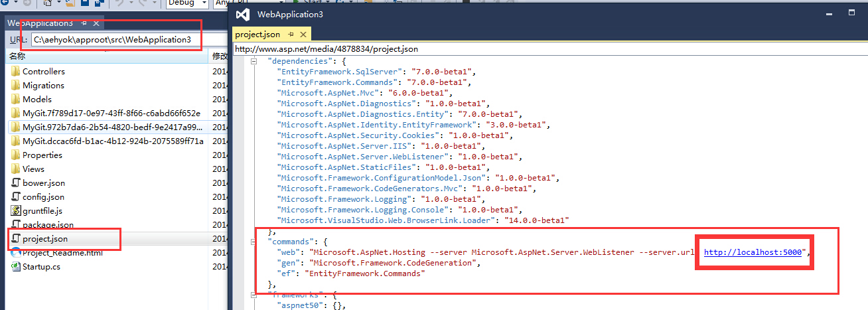Click the "aspnet50": {} frameworks line
This screenshot has height=310, width=868.
point(311,305)
